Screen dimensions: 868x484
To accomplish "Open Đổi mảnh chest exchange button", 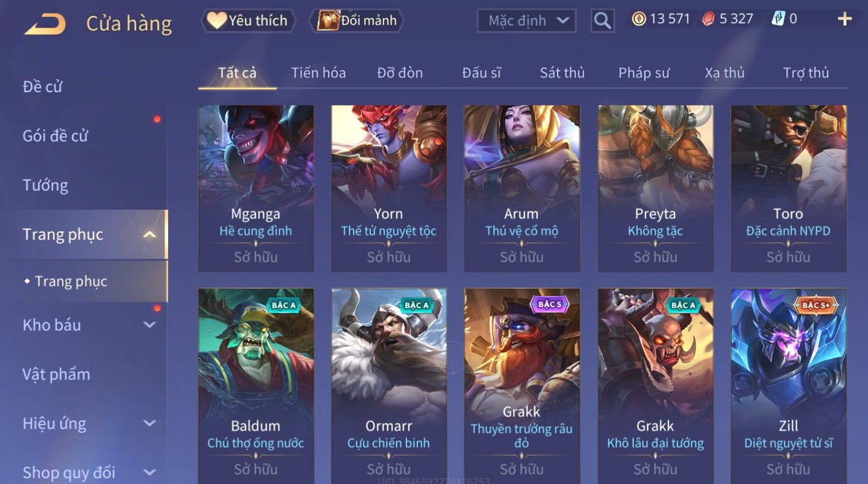I will 357,21.
